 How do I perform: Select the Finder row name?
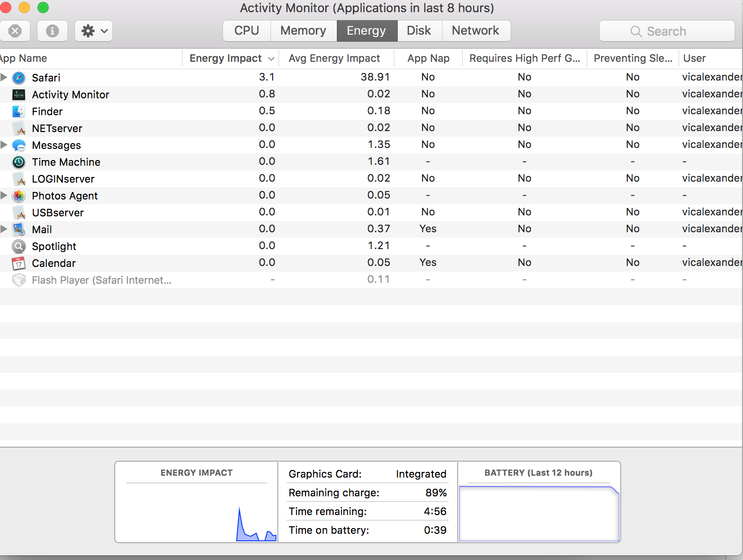(47, 111)
